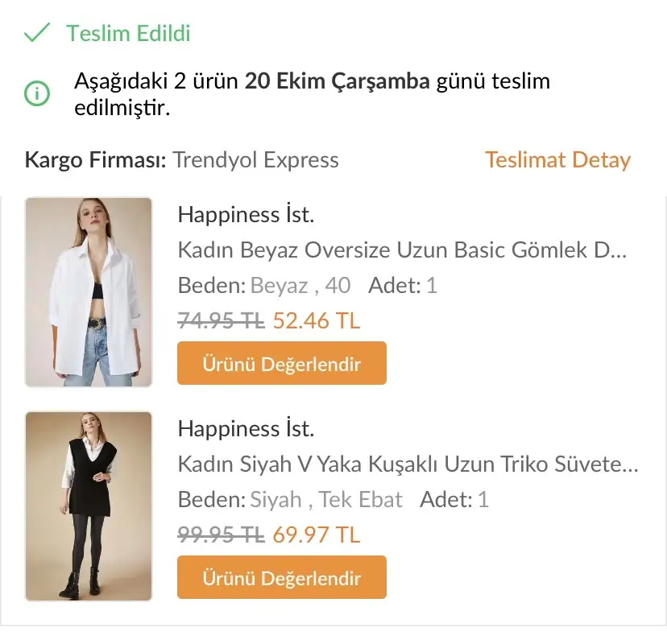Tap the Teslim Edildi status label
This screenshot has width=667, height=644.
[128, 34]
